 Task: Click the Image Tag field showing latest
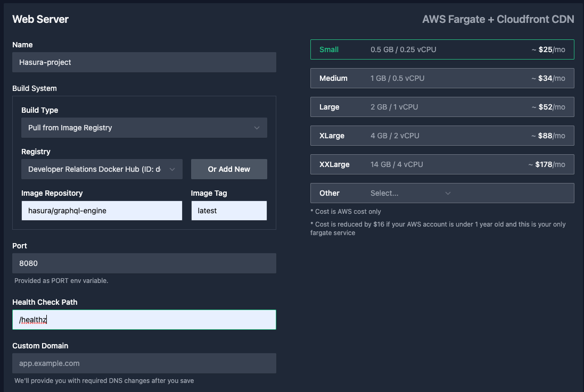point(229,211)
